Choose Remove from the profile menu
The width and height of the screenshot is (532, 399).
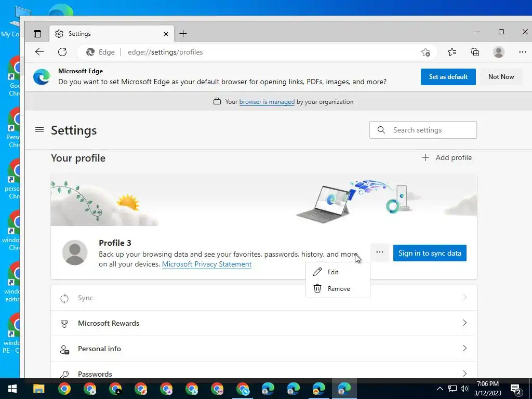[338, 288]
